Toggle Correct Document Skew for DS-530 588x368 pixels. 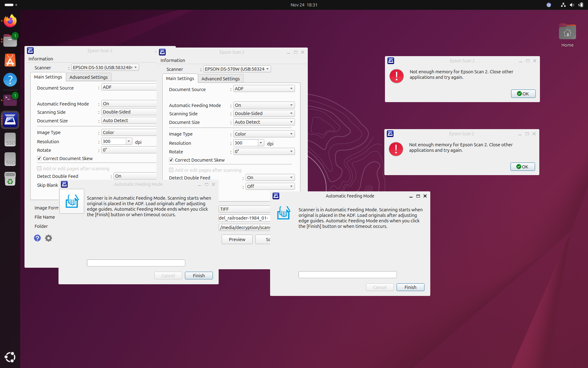point(39,159)
